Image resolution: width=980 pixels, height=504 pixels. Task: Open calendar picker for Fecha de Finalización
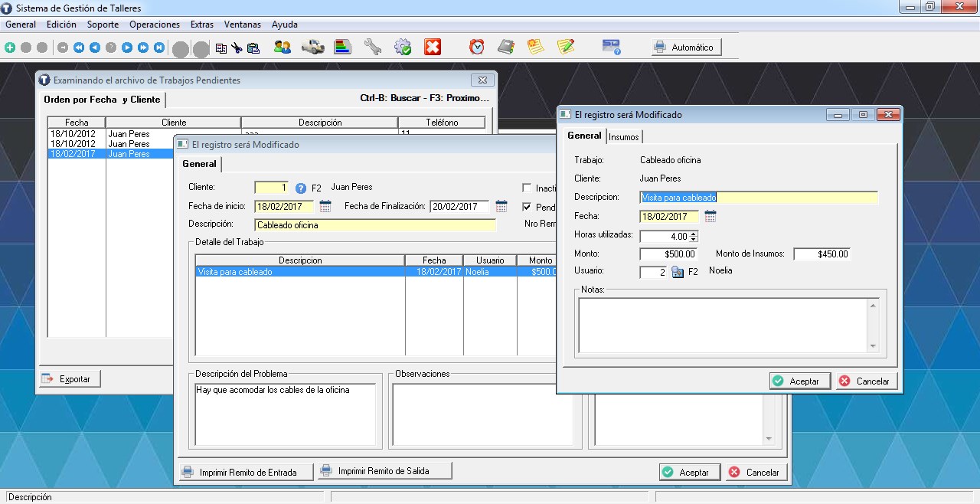(501, 206)
